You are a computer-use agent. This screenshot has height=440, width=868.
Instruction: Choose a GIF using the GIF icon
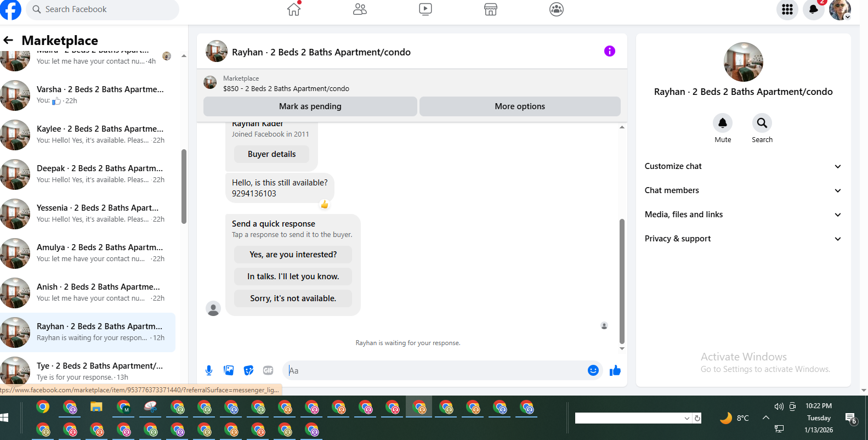click(x=268, y=370)
